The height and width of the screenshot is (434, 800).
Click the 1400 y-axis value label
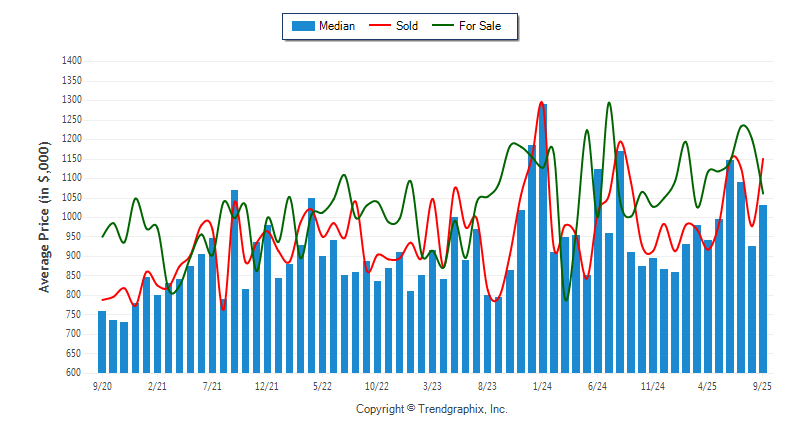[x=71, y=61]
